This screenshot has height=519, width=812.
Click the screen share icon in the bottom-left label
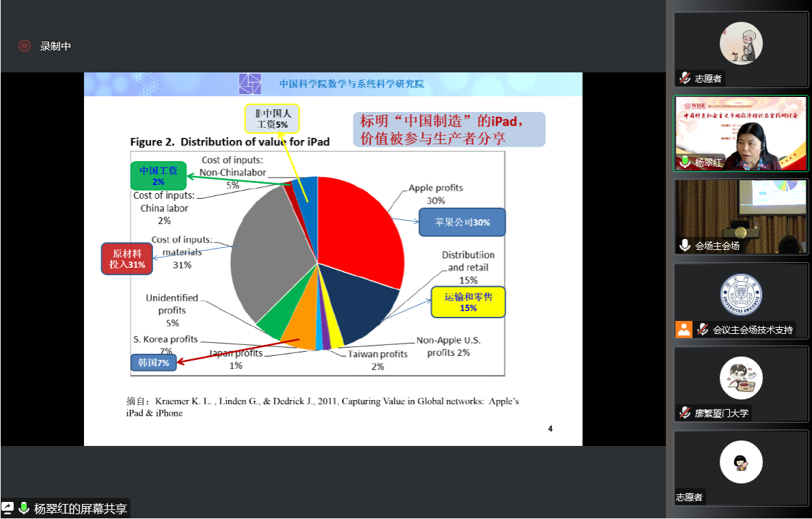[x=8, y=508]
